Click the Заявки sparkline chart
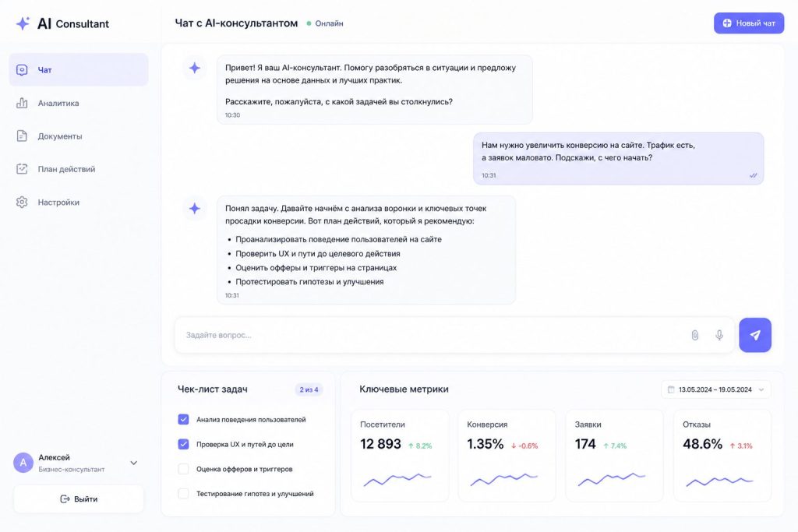Image resolution: width=798 pixels, height=532 pixels. (x=611, y=479)
